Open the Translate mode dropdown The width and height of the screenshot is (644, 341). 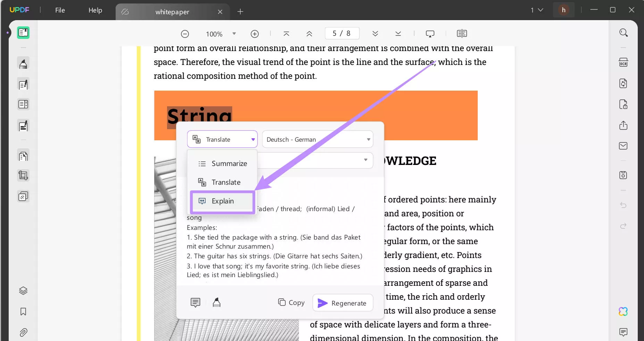pos(222,139)
